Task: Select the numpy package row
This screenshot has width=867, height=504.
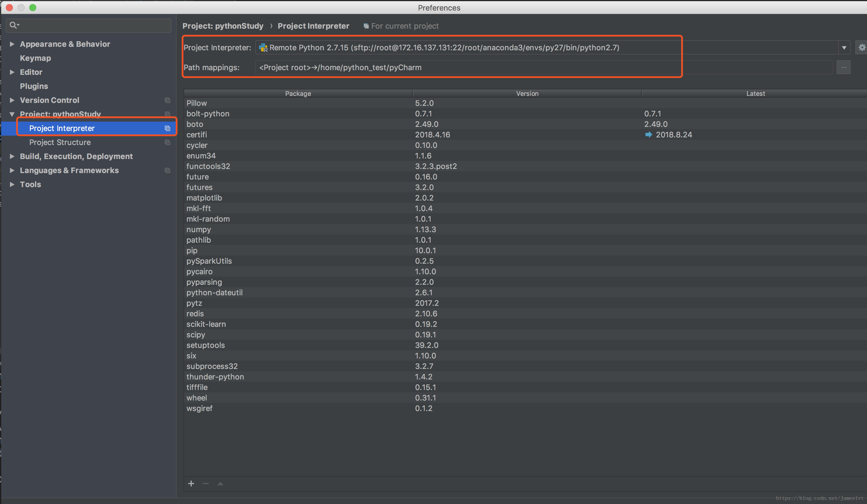Action: 525,229
